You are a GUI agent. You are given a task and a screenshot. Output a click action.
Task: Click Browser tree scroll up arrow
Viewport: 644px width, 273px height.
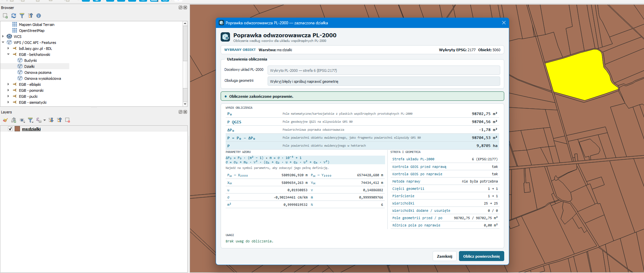[185, 23]
